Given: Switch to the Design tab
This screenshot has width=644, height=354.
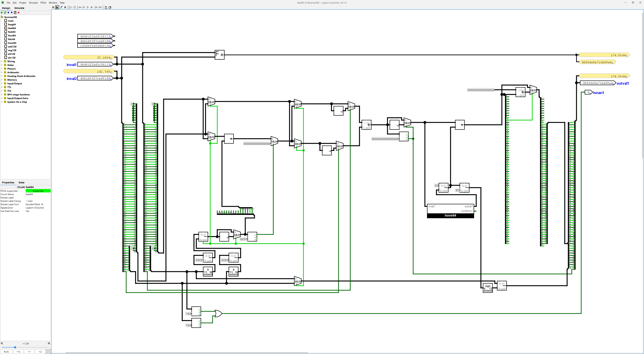Looking at the screenshot, I should coord(6,8).
